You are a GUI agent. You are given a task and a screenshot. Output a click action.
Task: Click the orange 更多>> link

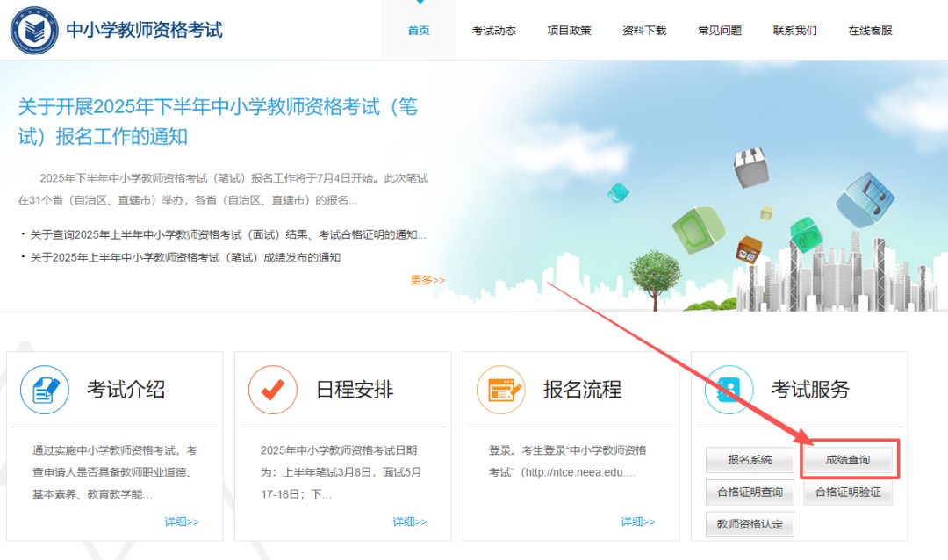(x=427, y=280)
